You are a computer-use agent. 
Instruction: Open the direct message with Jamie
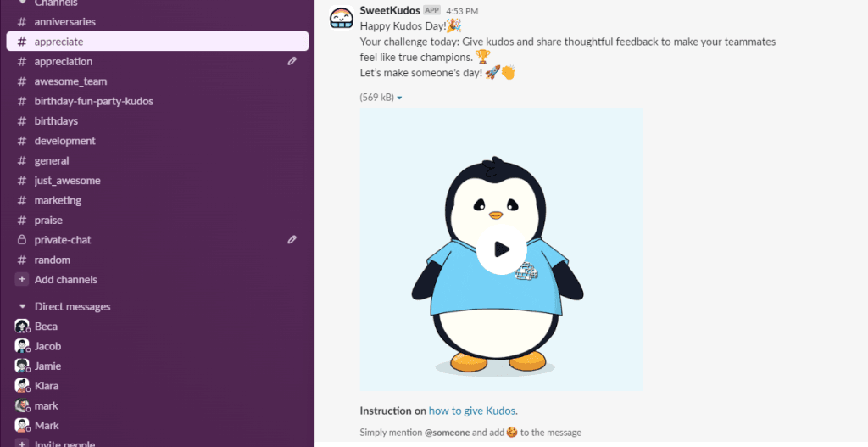[x=47, y=366]
